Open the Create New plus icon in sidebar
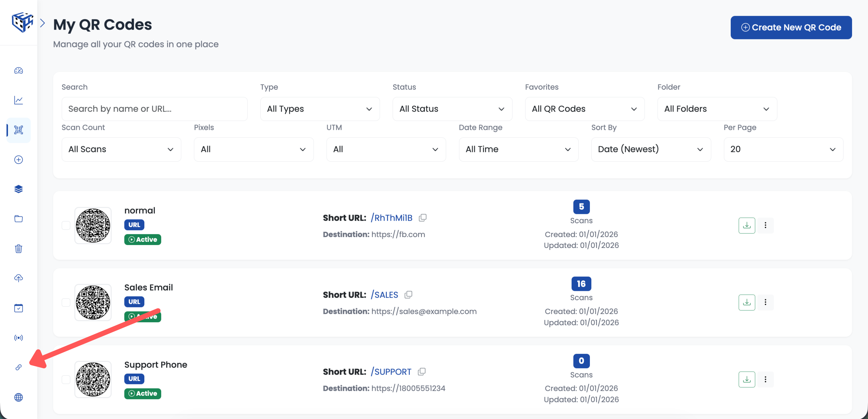Screen dimensions: 868x419 click(19, 160)
